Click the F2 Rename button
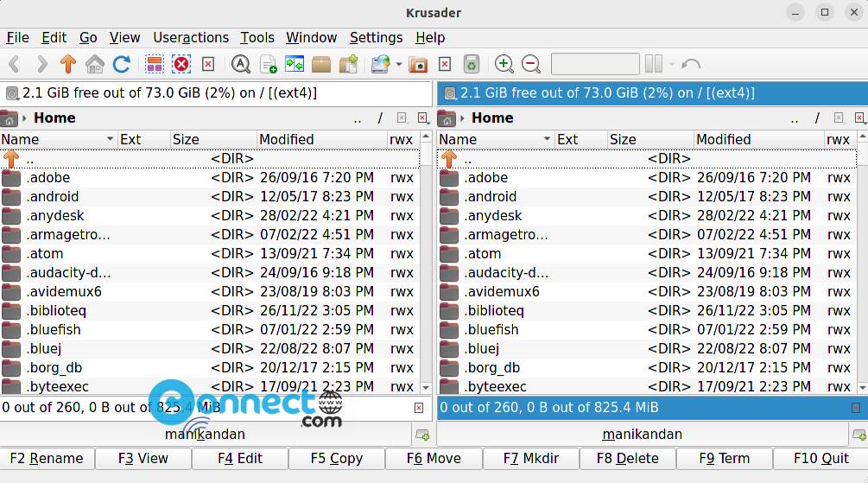The height and width of the screenshot is (483, 868). [47, 459]
